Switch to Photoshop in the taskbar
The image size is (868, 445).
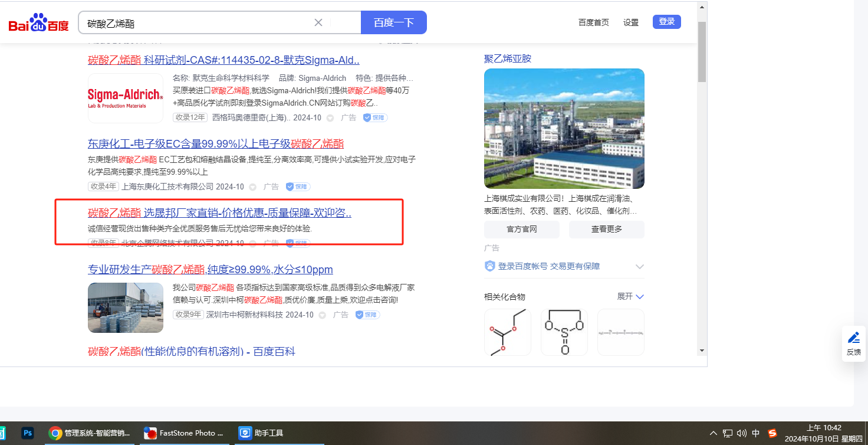28,433
